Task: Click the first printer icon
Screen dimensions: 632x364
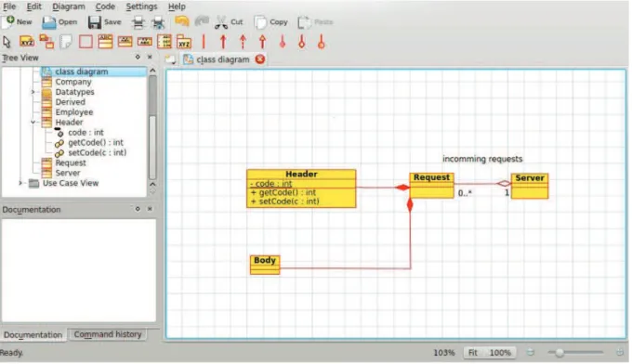Action: point(138,22)
